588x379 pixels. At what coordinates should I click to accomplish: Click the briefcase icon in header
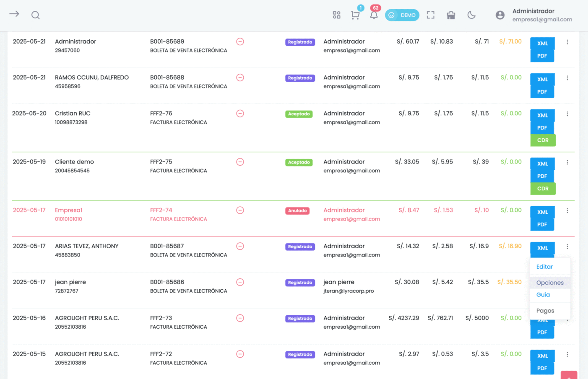(x=451, y=15)
